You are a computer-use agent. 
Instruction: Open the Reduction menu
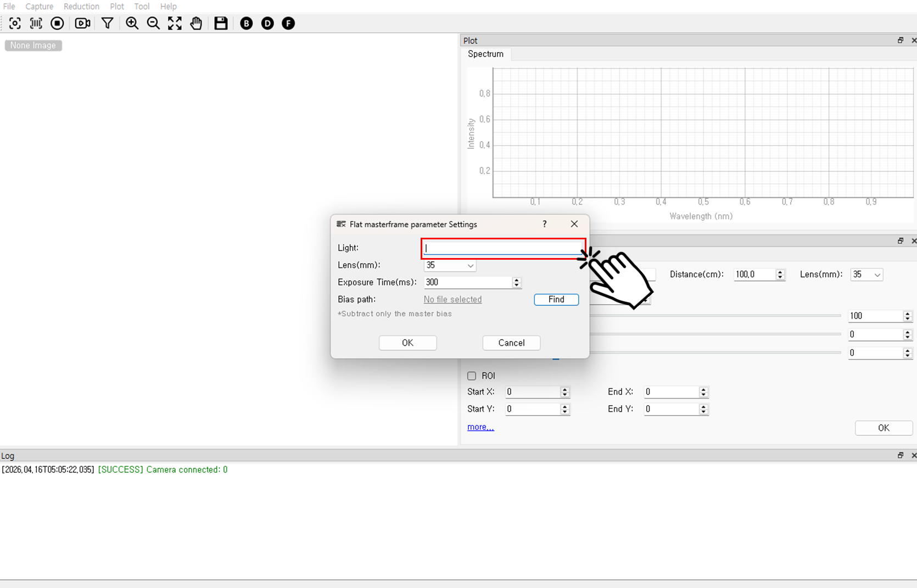pos(81,6)
